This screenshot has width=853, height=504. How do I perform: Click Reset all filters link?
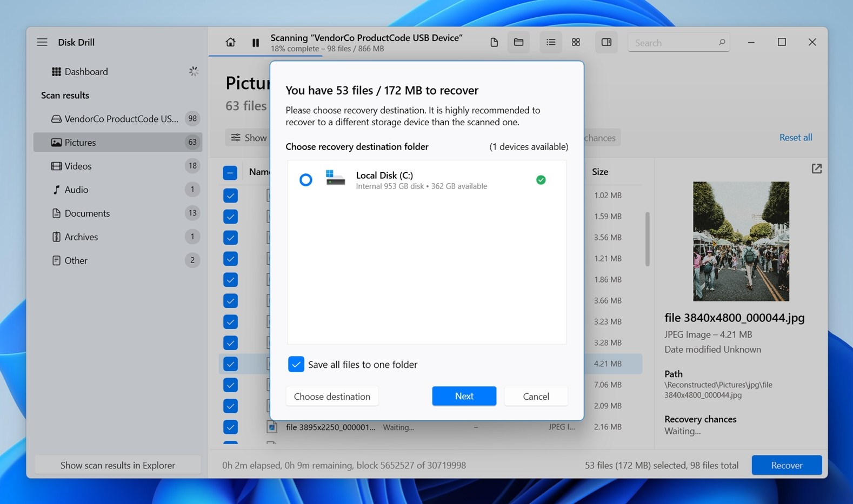coord(795,137)
